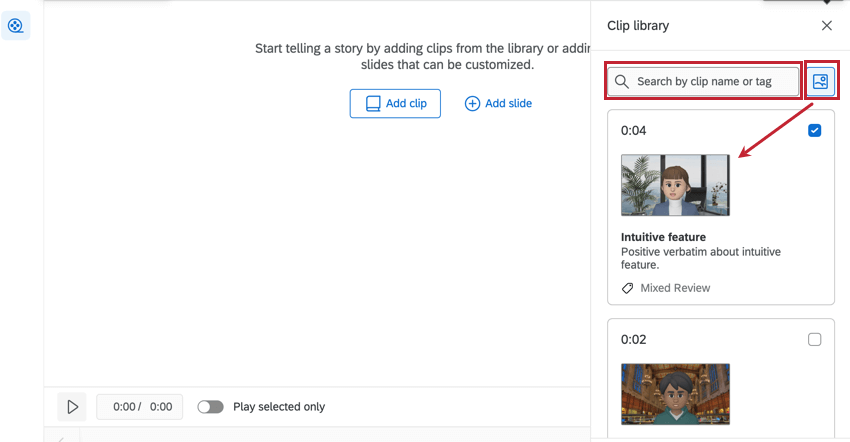Click the clip filter icon beside search
The height and width of the screenshot is (442, 850).
click(x=821, y=82)
